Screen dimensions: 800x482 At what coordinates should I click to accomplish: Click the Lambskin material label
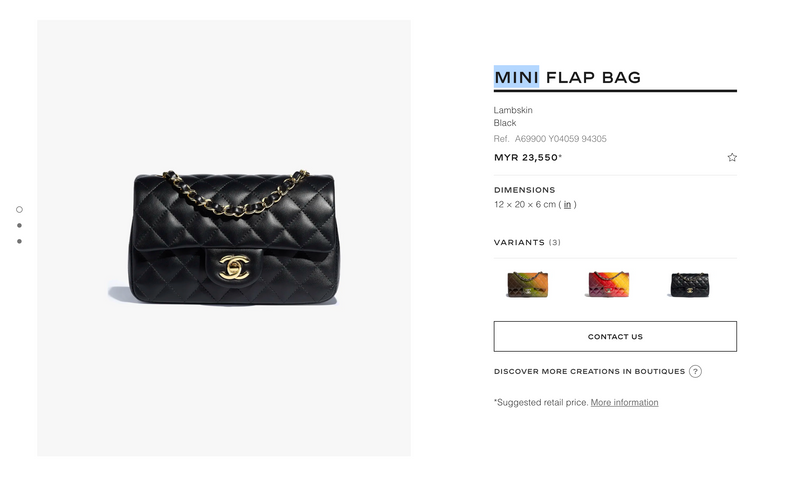tap(513, 110)
